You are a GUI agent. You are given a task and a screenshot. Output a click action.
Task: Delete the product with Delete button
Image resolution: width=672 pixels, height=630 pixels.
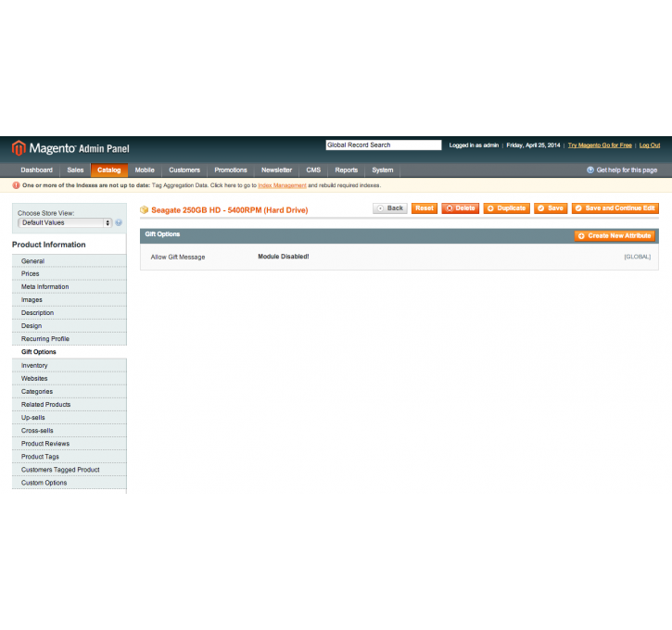[x=461, y=208]
